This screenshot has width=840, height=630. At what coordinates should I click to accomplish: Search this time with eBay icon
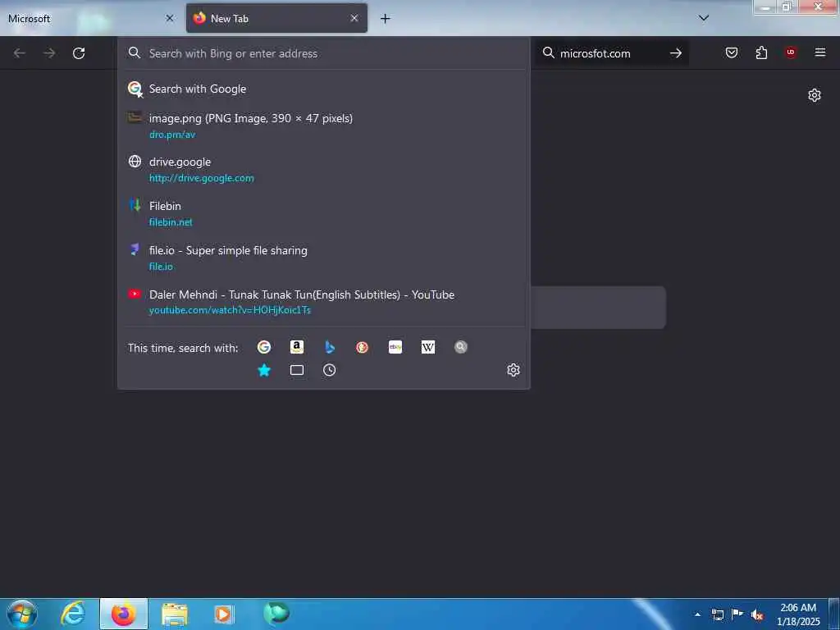[395, 347]
